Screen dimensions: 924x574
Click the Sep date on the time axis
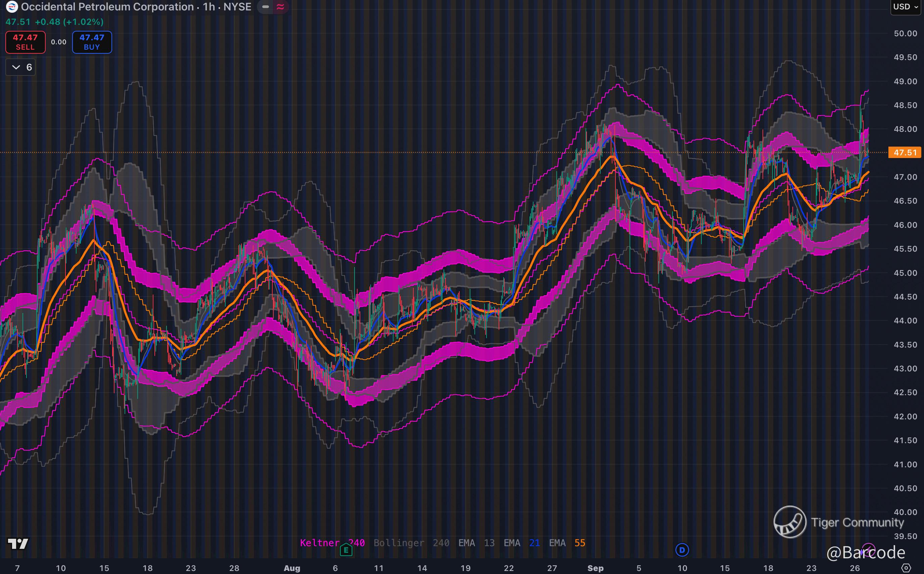[x=595, y=568]
